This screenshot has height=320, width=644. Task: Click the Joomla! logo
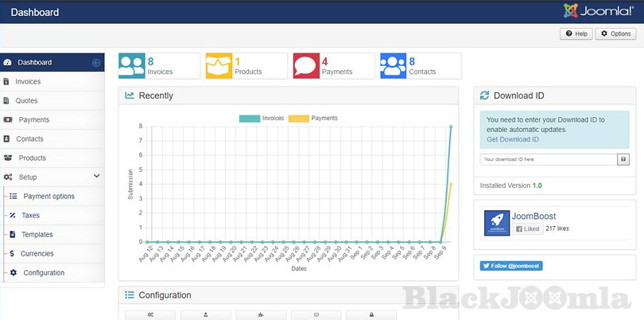[597, 11]
